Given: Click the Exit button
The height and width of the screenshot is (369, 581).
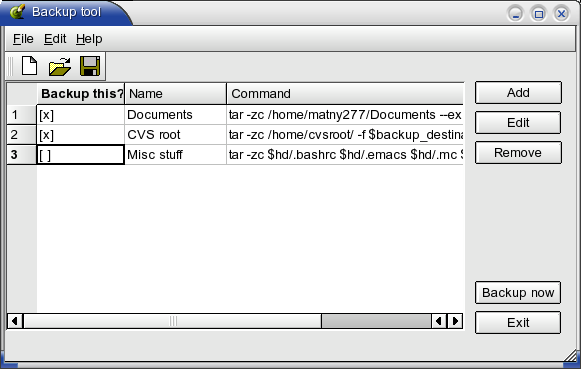Looking at the screenshot, I should (518, 323).
